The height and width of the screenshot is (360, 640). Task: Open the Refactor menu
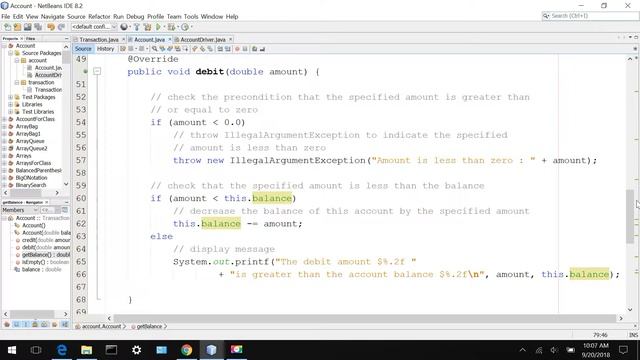coord(99,17)
